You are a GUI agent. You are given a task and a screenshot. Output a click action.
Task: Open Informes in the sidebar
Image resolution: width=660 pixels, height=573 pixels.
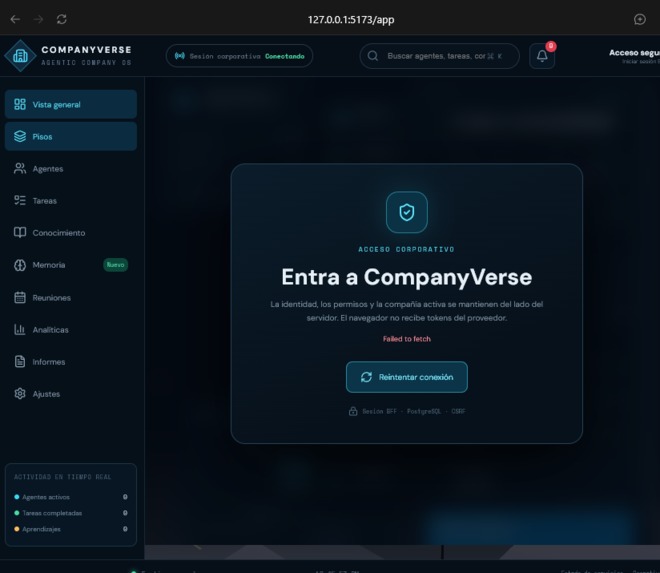point(71,361)
